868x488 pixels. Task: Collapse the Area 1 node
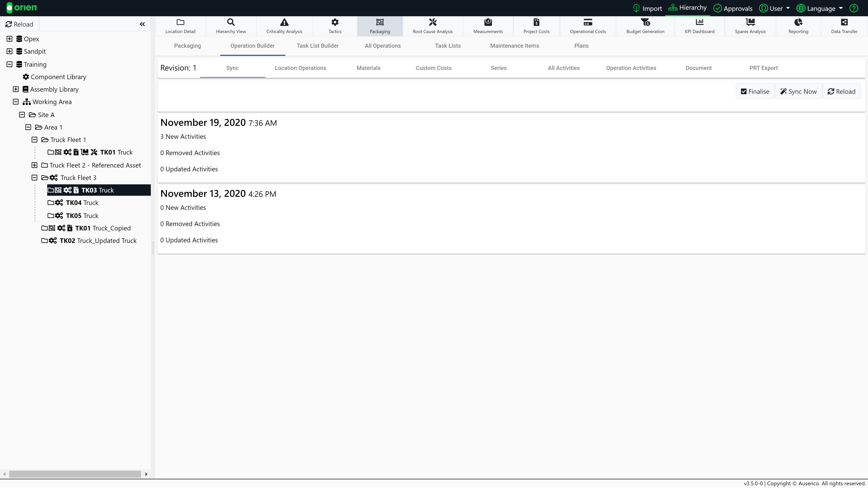28,127
